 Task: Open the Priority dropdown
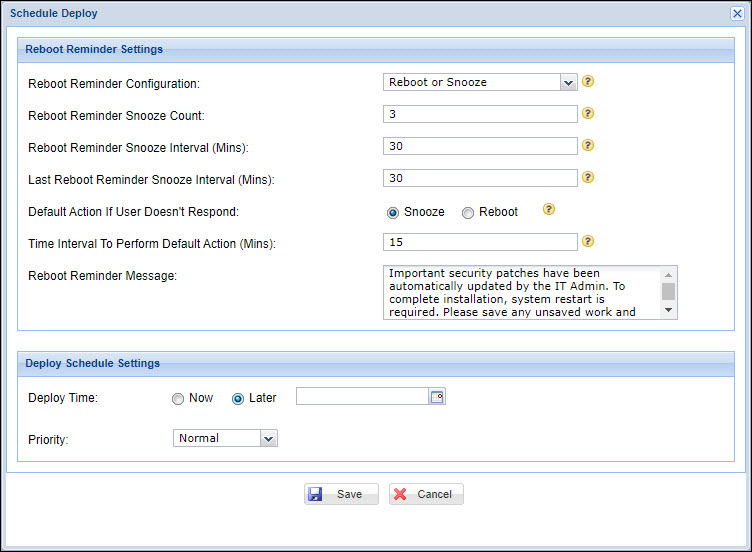(x=267, y=438)
